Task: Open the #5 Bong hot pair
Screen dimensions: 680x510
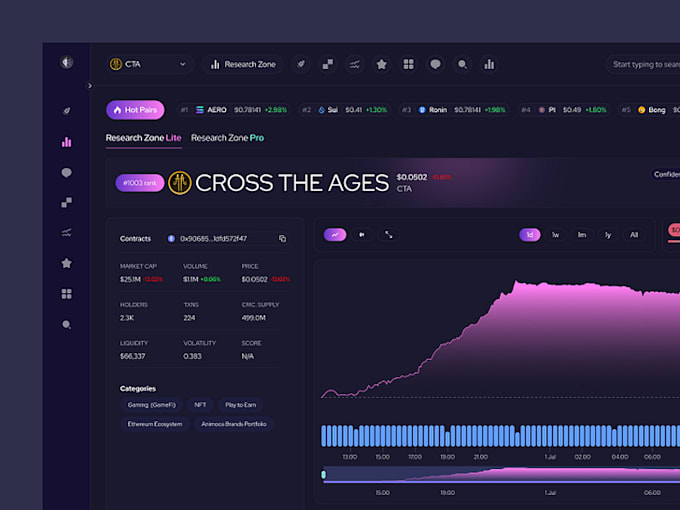Action: pos(649,110)
